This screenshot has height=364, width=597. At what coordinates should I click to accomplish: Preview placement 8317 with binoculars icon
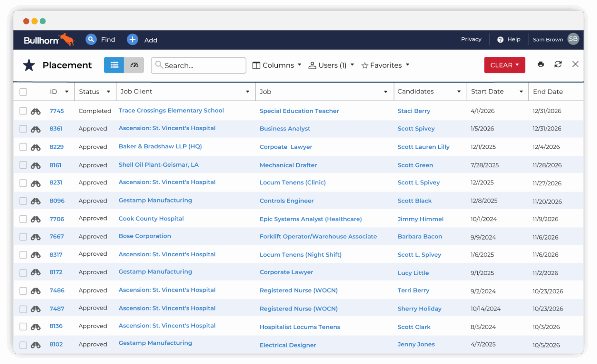click(36, 255)
